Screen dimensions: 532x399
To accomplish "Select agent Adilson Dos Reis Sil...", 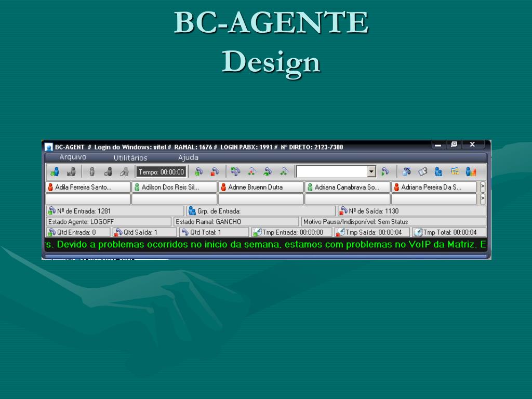I will (x=175, y=187).
